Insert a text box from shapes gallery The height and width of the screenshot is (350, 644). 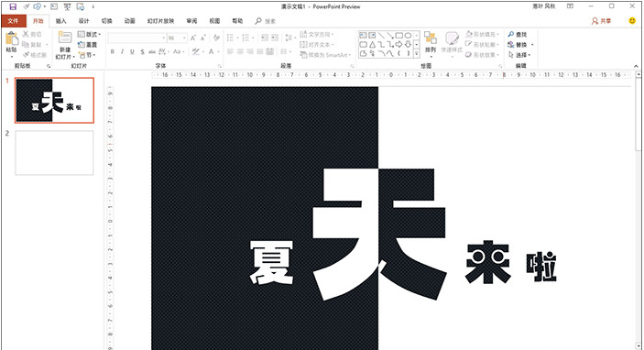pyautogui.click(x=363, y=36)
